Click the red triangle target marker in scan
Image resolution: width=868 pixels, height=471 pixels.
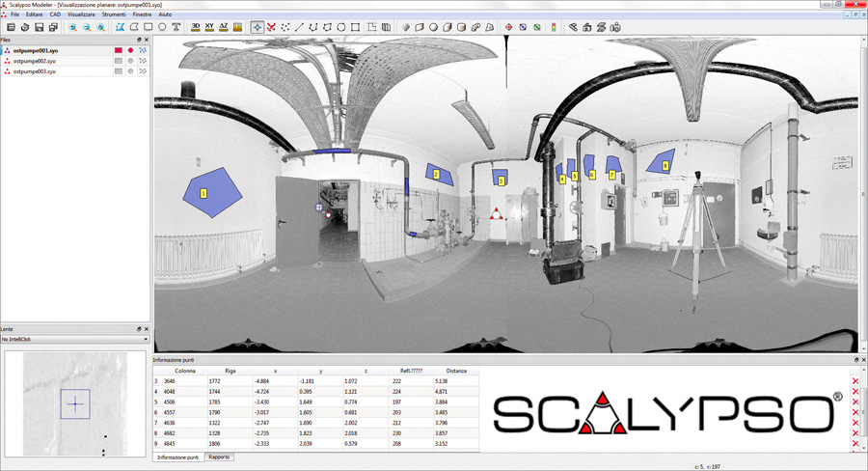(497, 214)
